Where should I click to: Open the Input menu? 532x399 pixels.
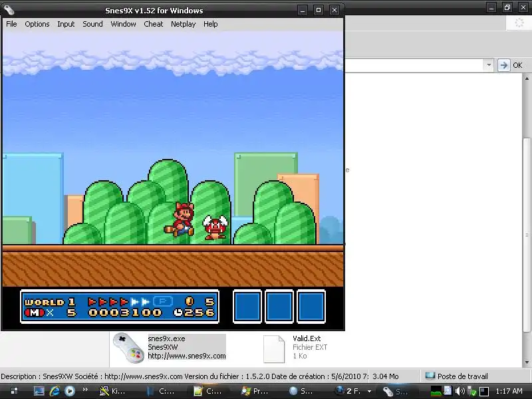pos(66,24)
